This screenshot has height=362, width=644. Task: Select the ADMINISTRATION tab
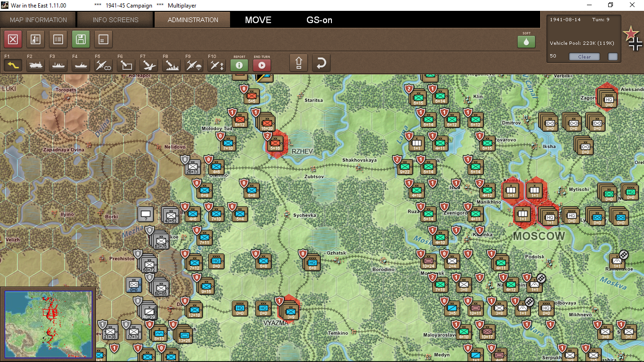[x=193, y=20]
